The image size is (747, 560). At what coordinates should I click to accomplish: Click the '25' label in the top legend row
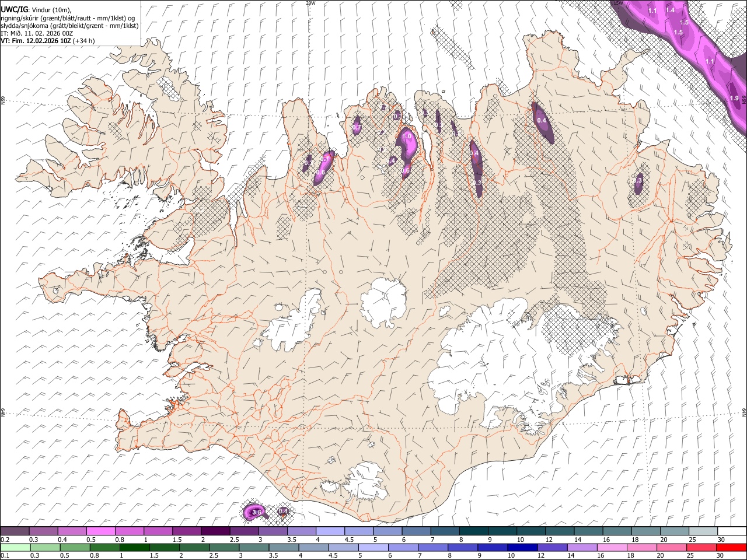tap(692, 540)
